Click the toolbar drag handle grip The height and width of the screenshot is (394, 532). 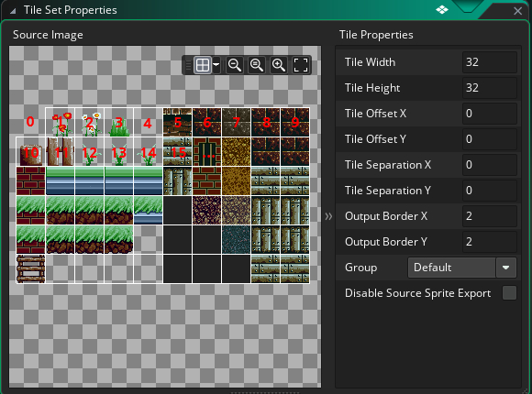pos(188,65)
